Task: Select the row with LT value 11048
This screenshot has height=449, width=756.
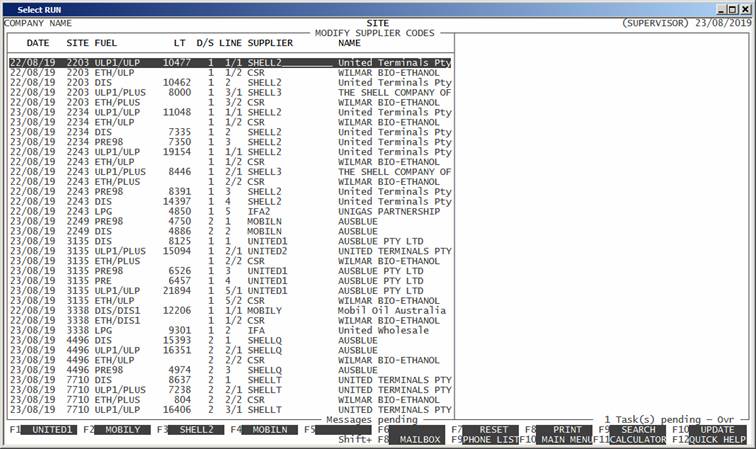Action: pyautogui.click(x=230, y=112)
